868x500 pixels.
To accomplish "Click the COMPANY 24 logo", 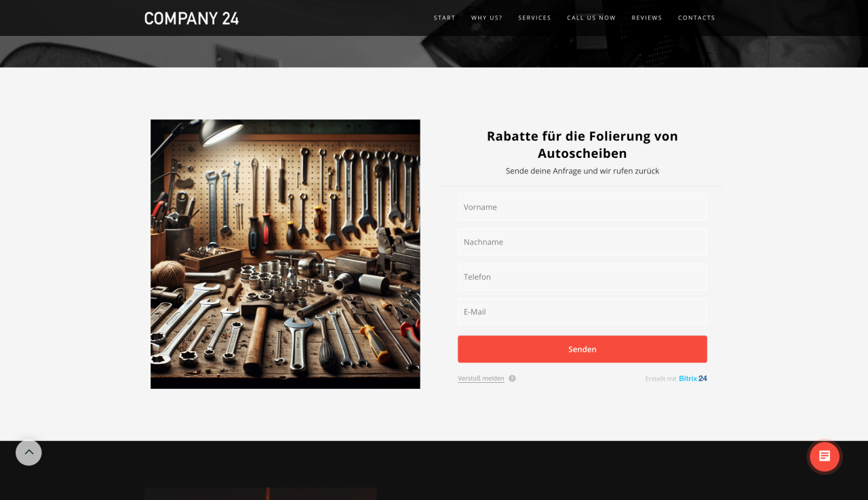I will point(192,18).
